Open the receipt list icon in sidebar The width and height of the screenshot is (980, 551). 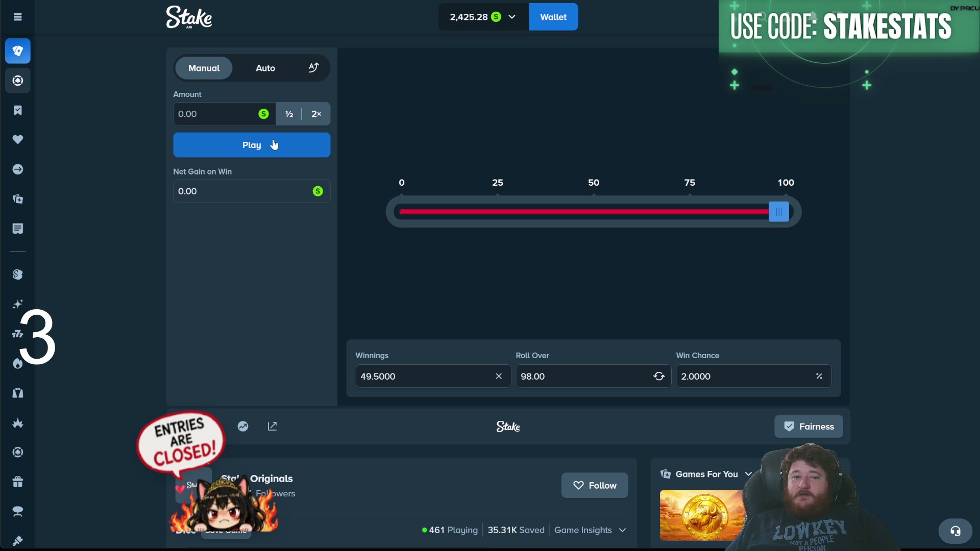[18, 229]
